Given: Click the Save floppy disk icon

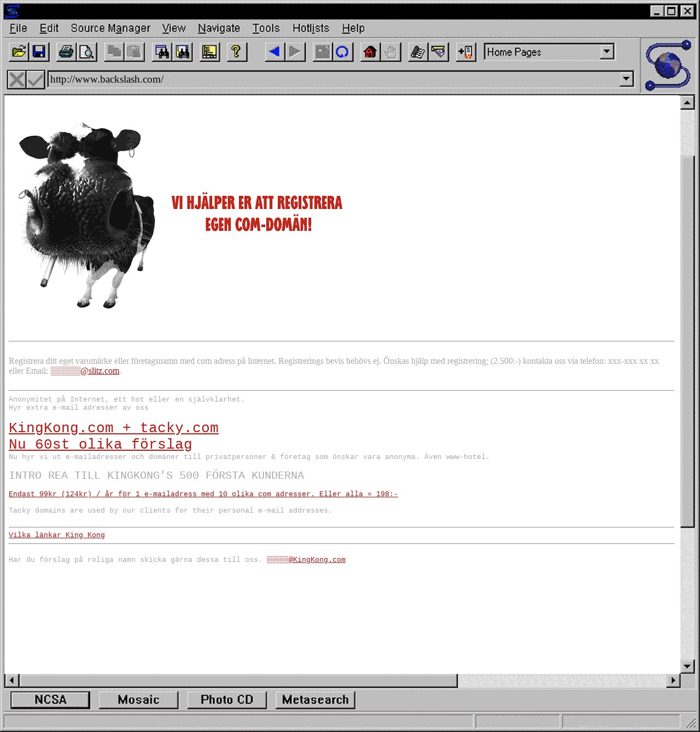Looking at the screenshot, I should coord(39,52).
